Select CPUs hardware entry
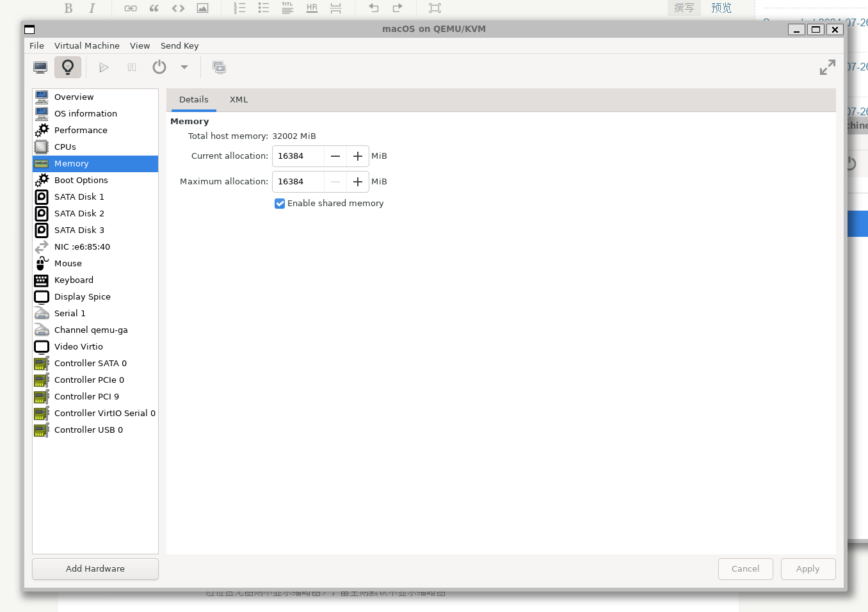This screenshot has width=868, height=612. pos(95,147)
